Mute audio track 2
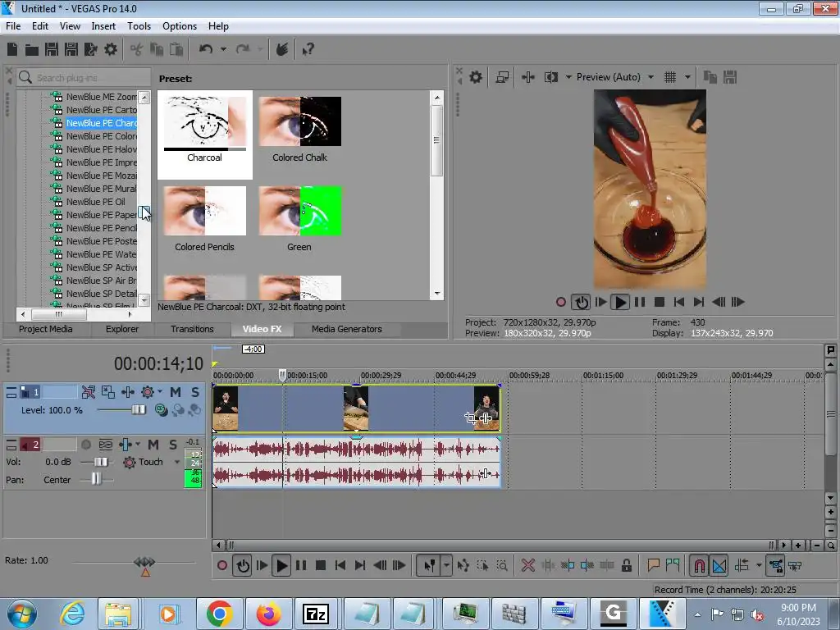Viewport: 840px width, 630px height. (153, 444)
